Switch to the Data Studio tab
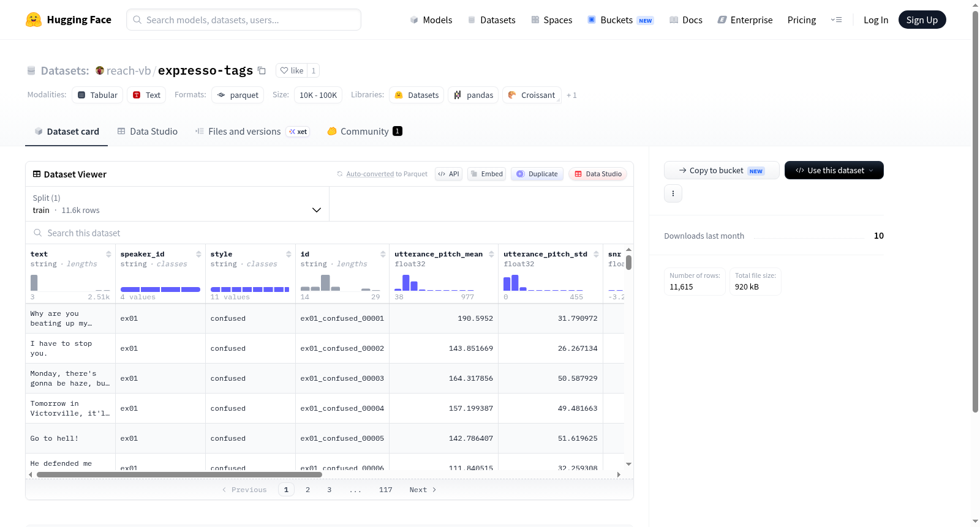980x527 pixels. click(148, 131)
